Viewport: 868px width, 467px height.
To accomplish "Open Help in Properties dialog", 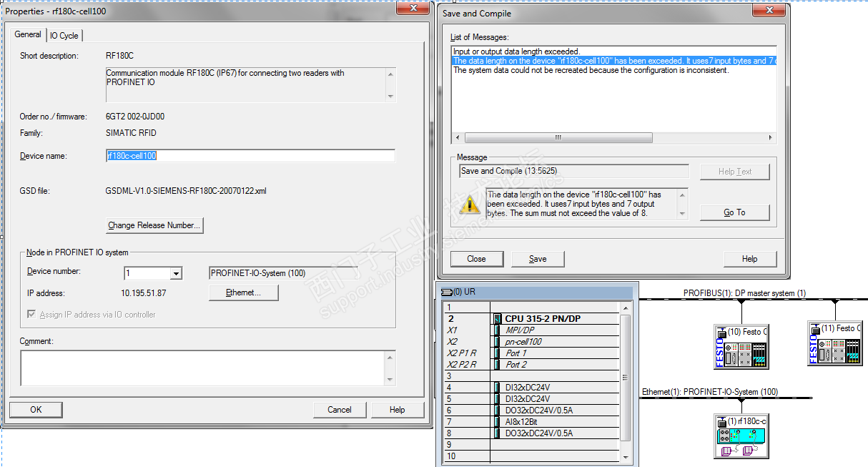I will pos(398,410).
